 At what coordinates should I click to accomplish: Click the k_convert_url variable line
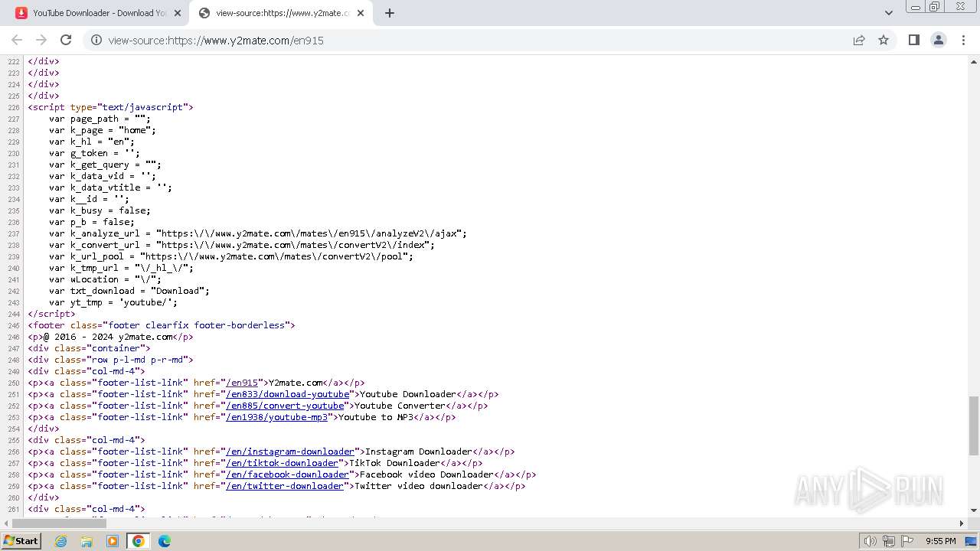242,245
